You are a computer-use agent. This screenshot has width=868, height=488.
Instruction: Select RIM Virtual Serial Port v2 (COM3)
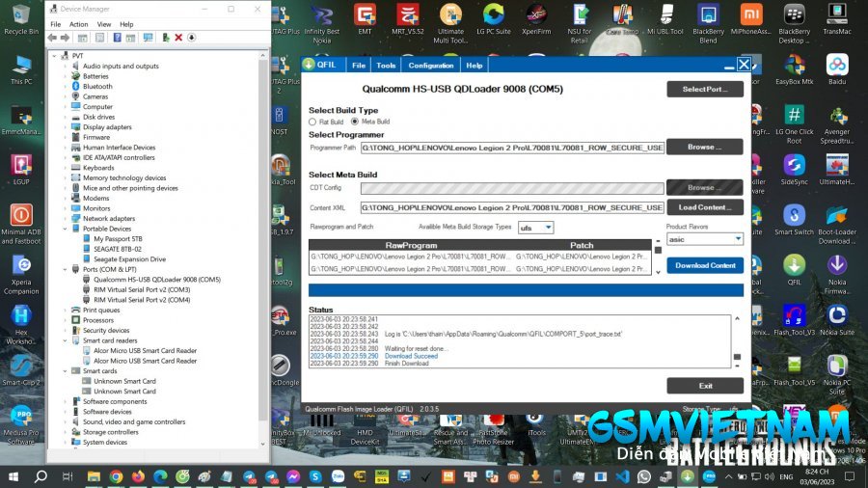[x=142, y=289]
